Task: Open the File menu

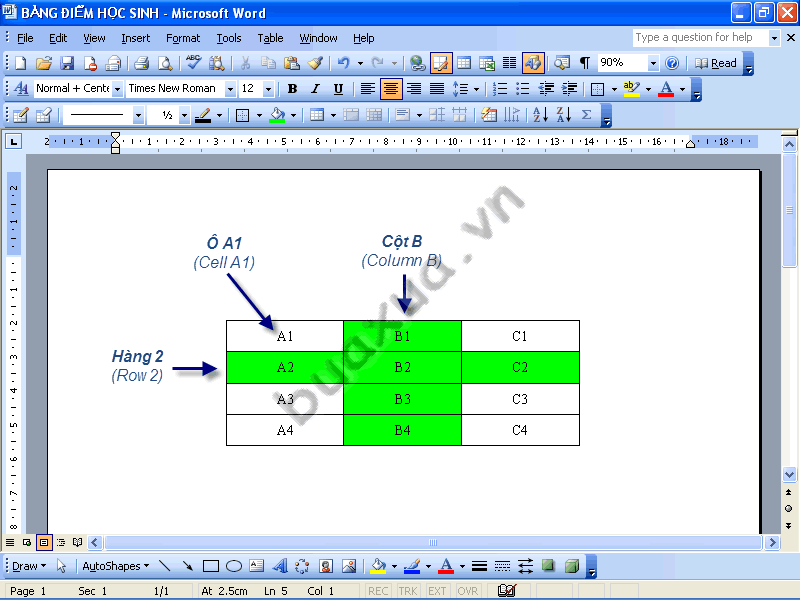Action: (x=25, y=38)
